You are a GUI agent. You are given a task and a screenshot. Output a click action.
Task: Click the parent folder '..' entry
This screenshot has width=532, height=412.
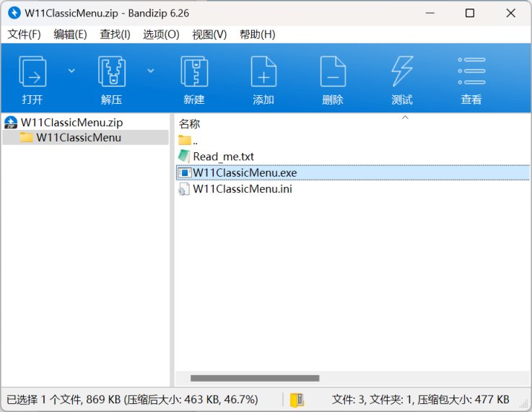tap(188, 140)
